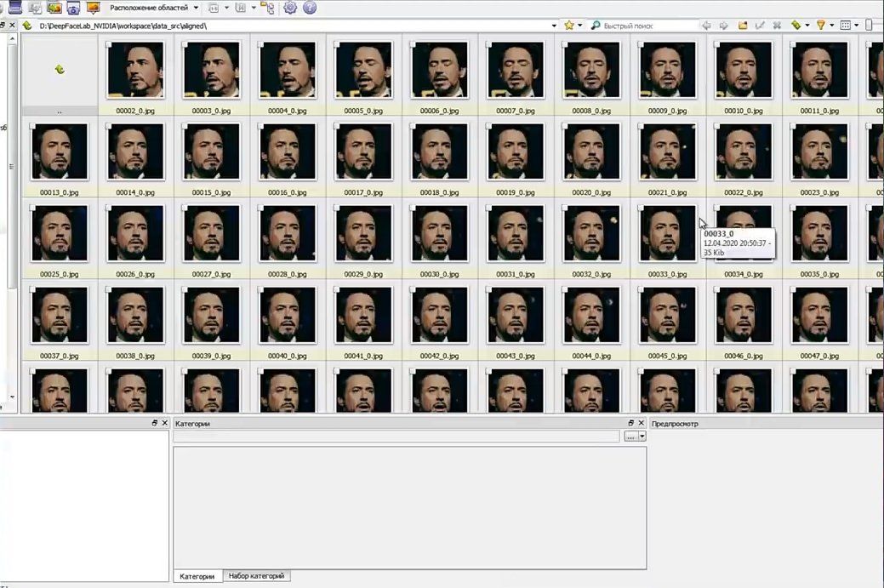Select the Категории tab at bottom
This screenshot has width=884, height=588.
(x=197, y=576)
